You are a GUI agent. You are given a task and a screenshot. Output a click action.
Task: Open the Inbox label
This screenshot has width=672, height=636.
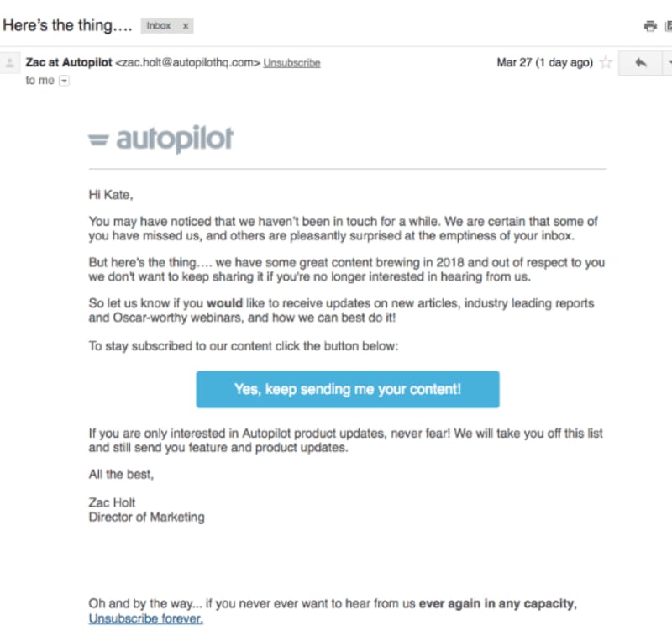pos(159,26)
